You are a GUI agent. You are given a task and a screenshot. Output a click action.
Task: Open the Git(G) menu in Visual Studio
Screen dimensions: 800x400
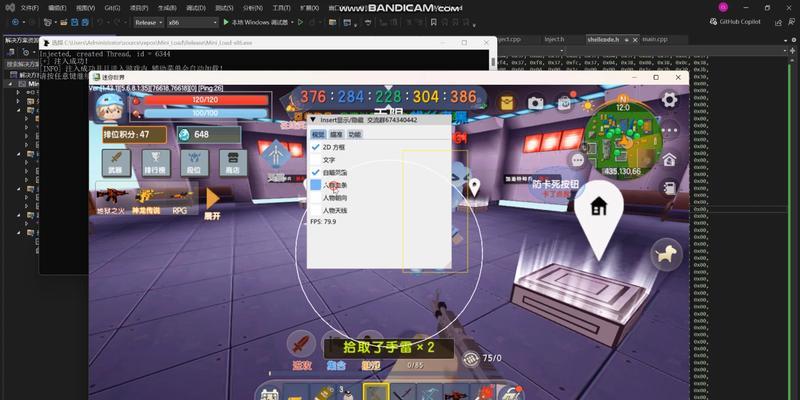[112, 8]
